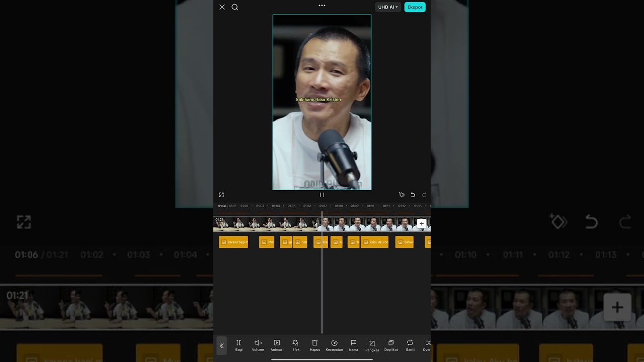This screenshot has width=644, height=362.
Task: Close the editor with the X icon
Action: click(x=222, y=7)
